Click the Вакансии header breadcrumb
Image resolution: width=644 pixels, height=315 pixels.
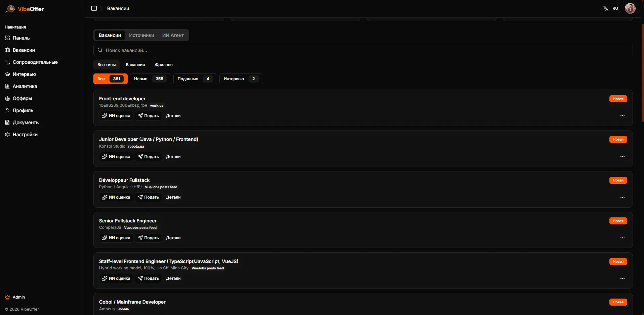point(118,8)
